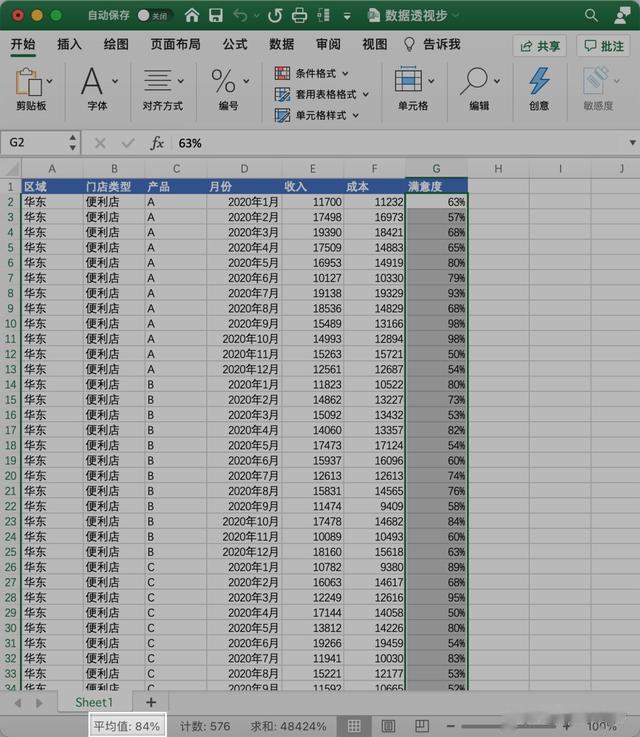Open the Name Box stepper arrows

click(x=72, y=142)
